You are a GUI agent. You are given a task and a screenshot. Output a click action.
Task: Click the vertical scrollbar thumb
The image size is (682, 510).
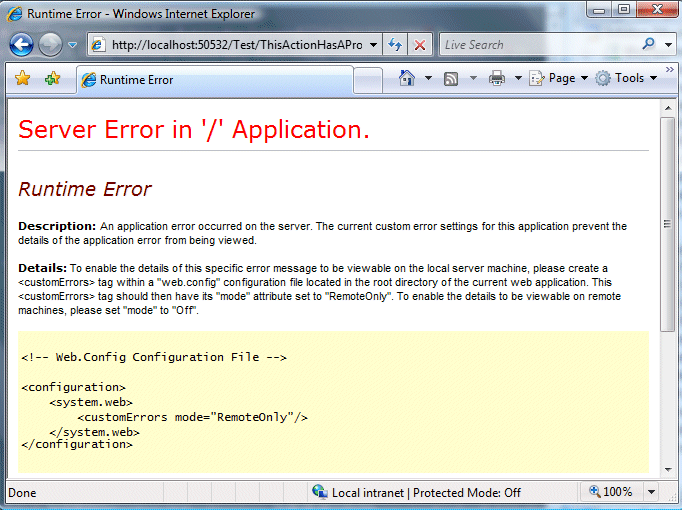point(668,224)
